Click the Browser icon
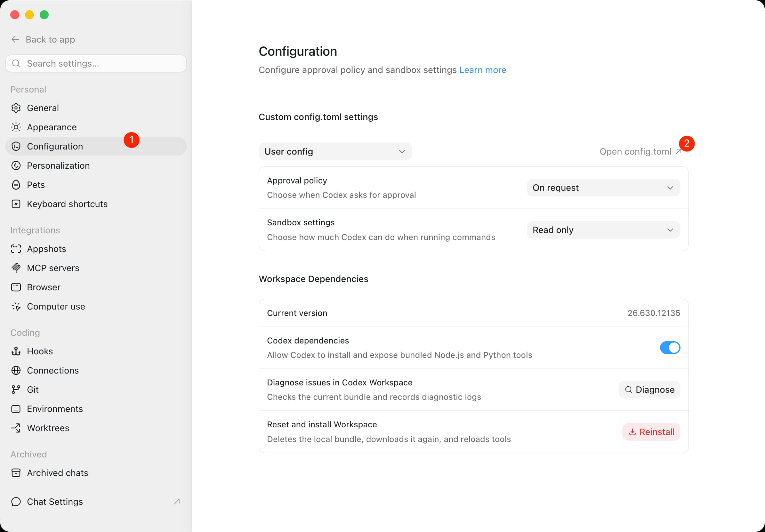Image resolution: width=765 pixels, height=532 pixels. [x=16, y=287]
